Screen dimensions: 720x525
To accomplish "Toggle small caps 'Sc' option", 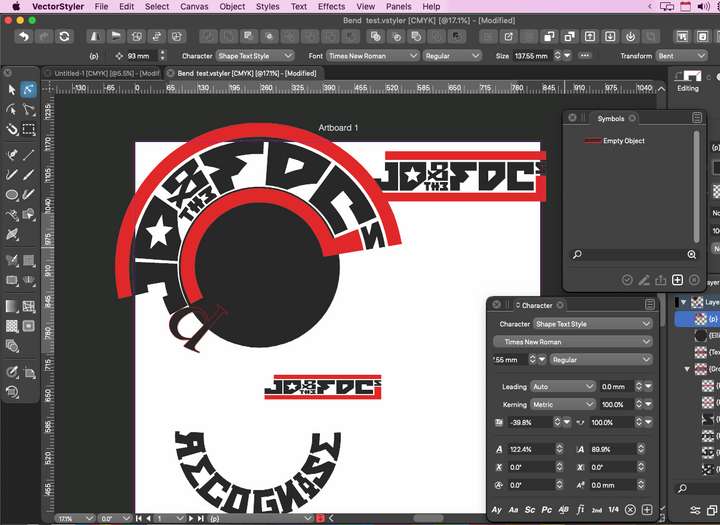I will [x=530, y=509].
